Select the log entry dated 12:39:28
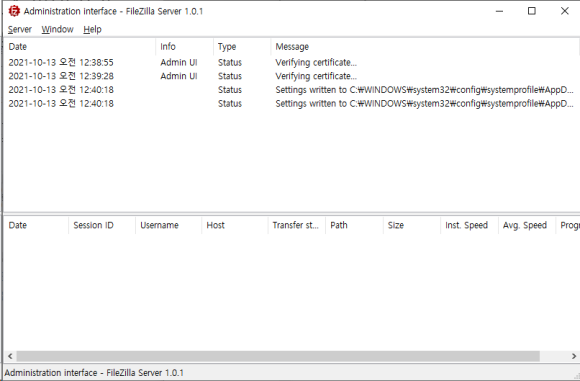The image size is (580, 381). coord(291,76)
